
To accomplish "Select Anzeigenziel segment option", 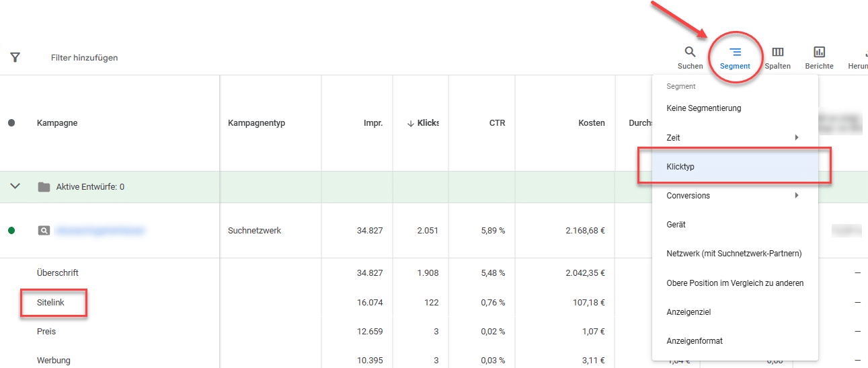I will tap(735, 312).
